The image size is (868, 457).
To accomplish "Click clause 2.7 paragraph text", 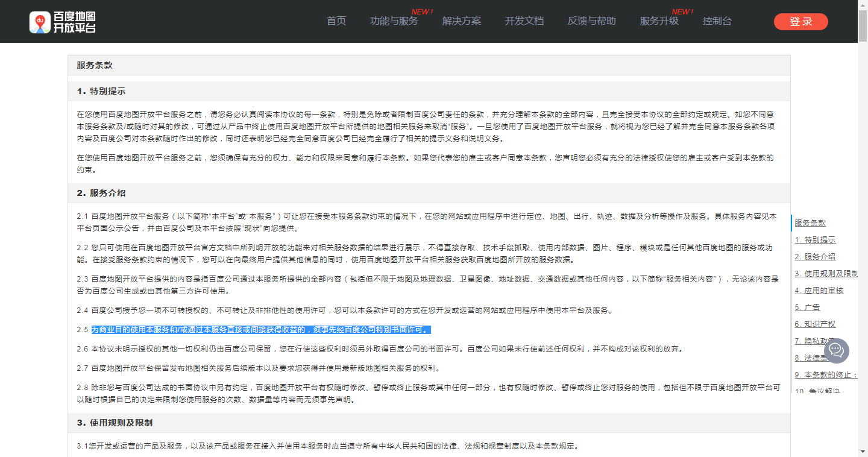I will click(259, 368).
